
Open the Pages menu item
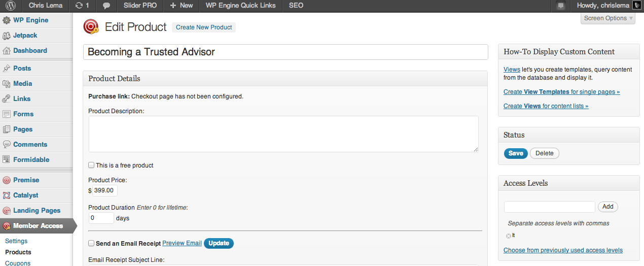(x=23, y=129)
